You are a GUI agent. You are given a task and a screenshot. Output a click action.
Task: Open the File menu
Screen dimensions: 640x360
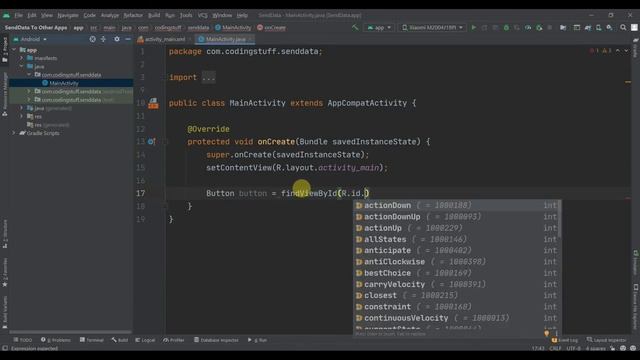point(19,15)
